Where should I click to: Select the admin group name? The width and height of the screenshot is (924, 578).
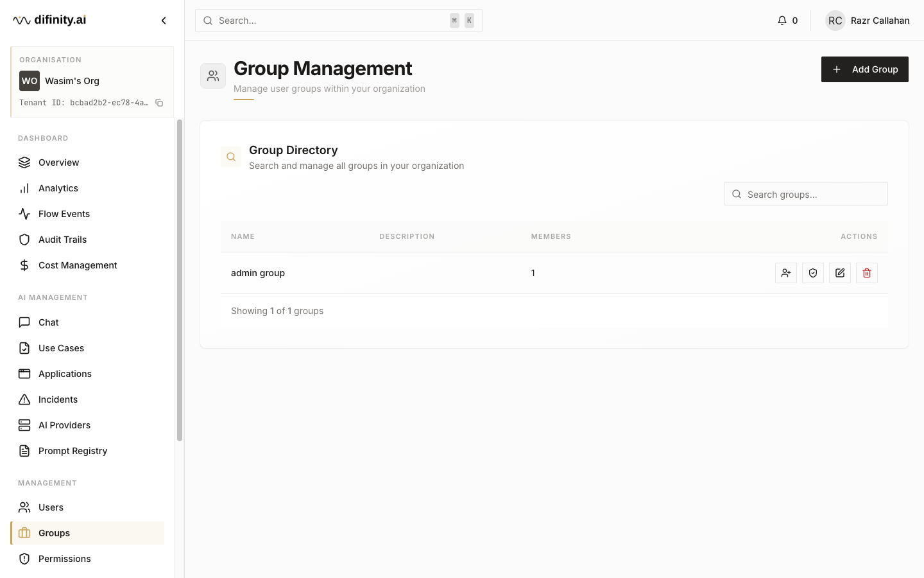pos(258,273)
